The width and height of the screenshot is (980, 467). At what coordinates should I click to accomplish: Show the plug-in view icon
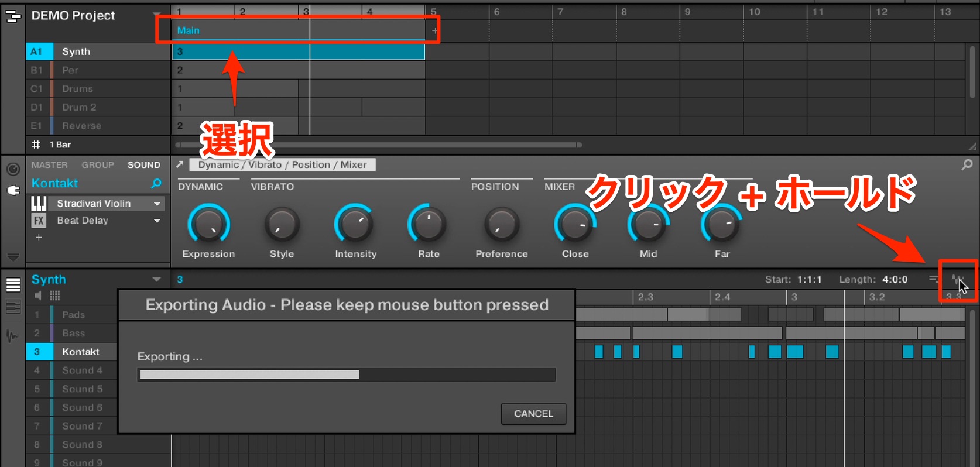[13, 190]
